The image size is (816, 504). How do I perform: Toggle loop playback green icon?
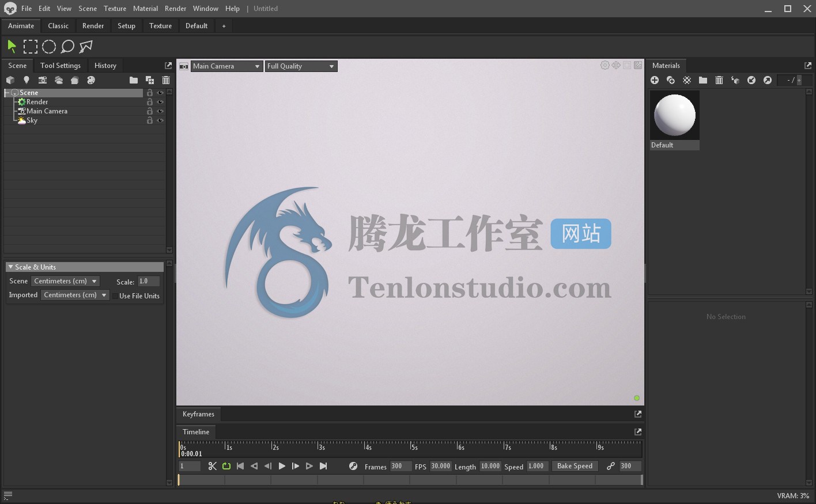pos(226,466)
